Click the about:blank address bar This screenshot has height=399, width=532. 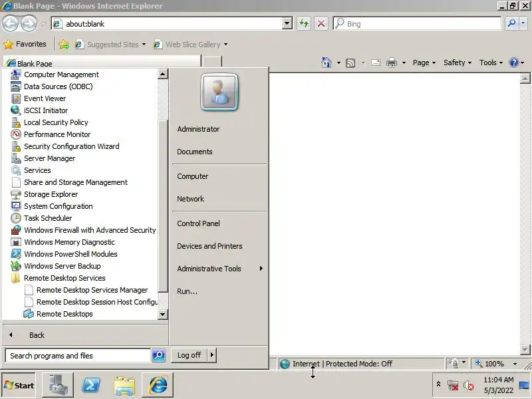tap(167, 24)
